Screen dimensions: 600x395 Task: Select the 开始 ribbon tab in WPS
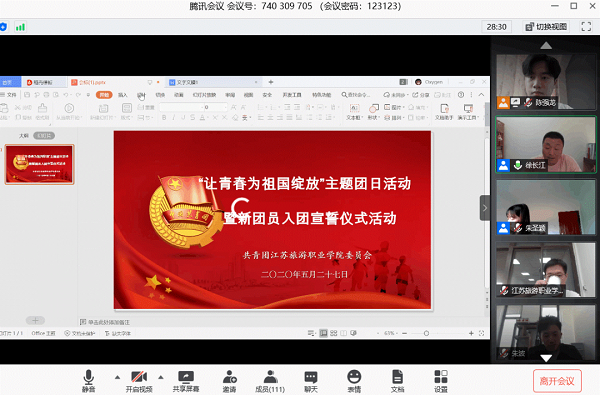(x=104, y=95)
